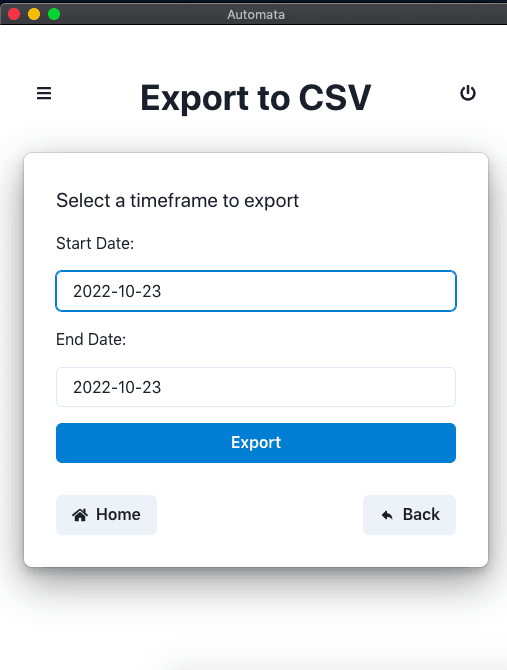Click the house icon in Home button
This screenshot has width=507, height=670.
click(x=80, y=515)
